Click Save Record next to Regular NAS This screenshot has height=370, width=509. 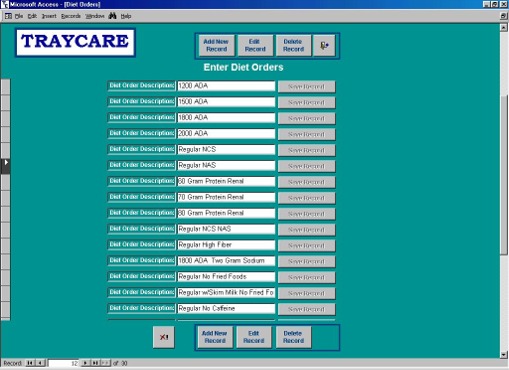coord(306,166)
